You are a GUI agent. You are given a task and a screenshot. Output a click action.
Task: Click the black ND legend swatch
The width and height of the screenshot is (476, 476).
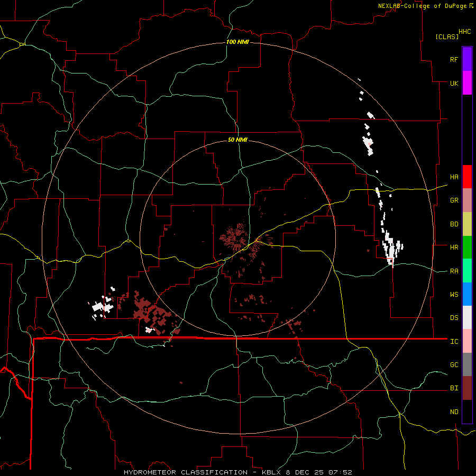467,411
